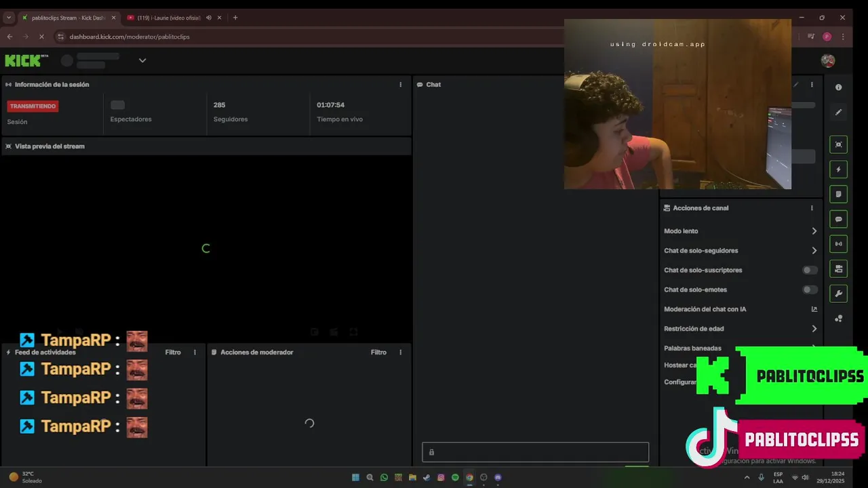Close the i-Laurie YouTube tab

click(x=220, y=18)
